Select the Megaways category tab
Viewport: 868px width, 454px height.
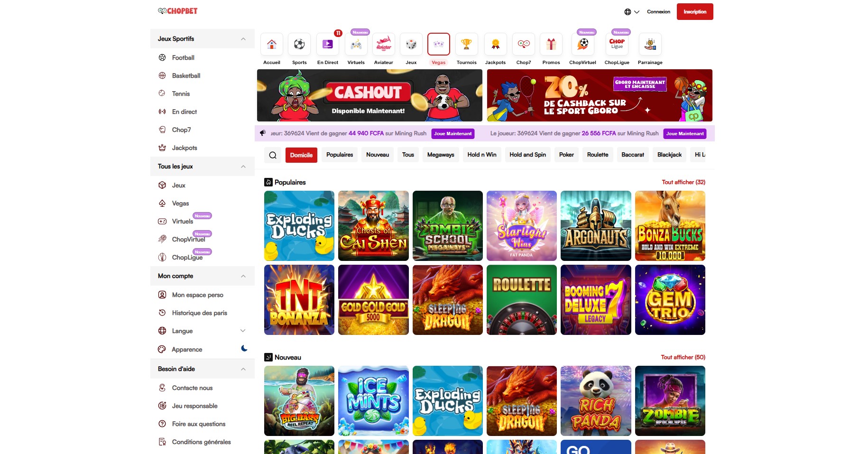point(440,155)
